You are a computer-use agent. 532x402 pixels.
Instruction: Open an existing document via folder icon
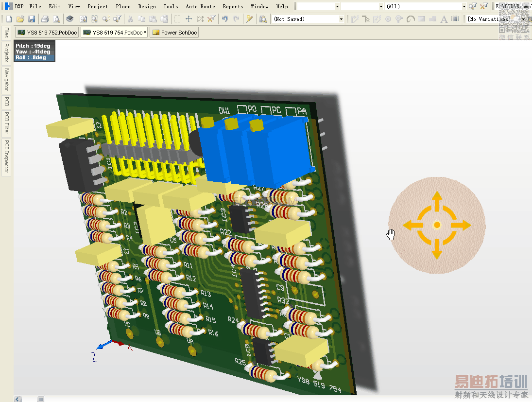tap(20, 19)
